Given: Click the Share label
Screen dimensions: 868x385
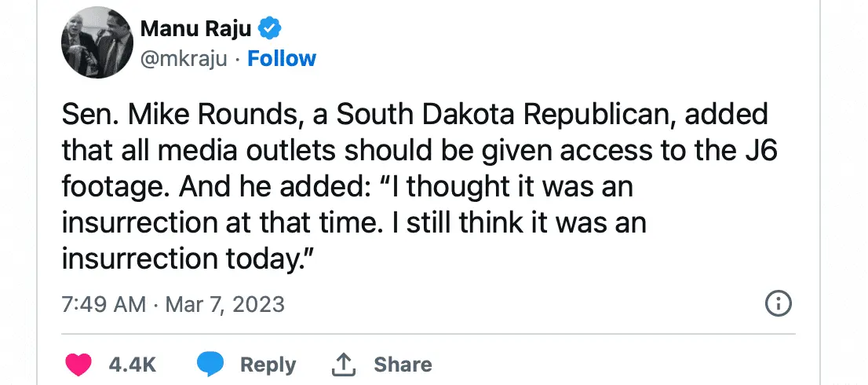Looking at the screenshot, I should coord(403,365).
